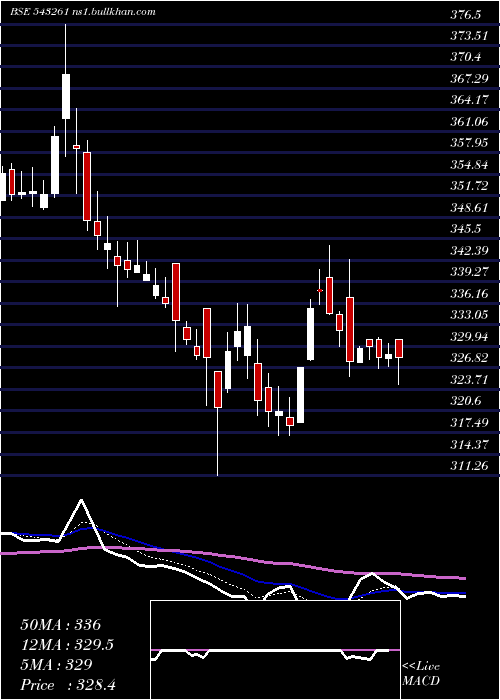Click the <<Live MACD label
This screenshot has height=700, width=500.
coord(421,674)
